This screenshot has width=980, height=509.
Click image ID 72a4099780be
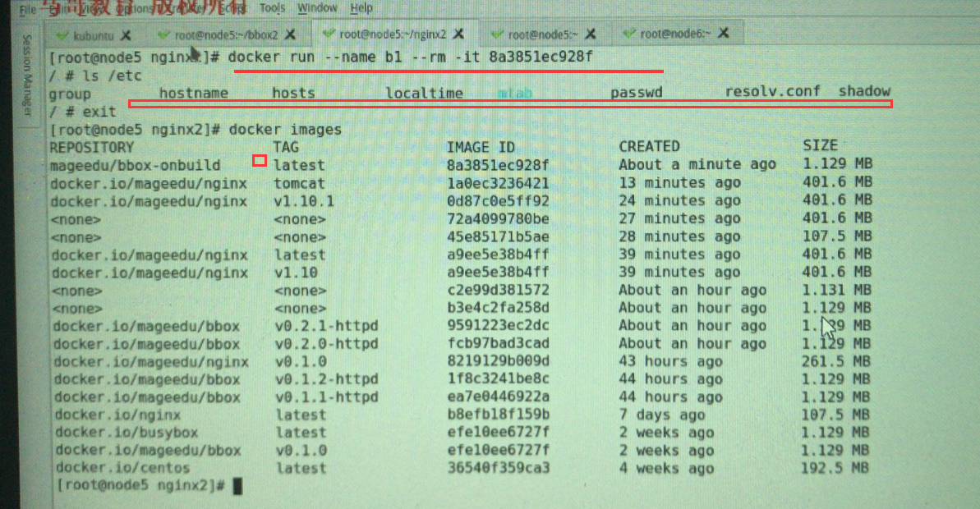tap(498, 219)
